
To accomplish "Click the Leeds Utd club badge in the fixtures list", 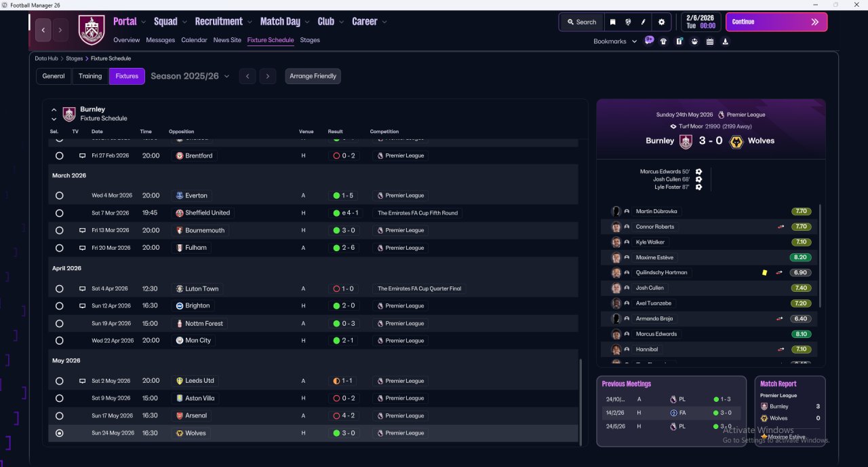I will click(180, 381).
